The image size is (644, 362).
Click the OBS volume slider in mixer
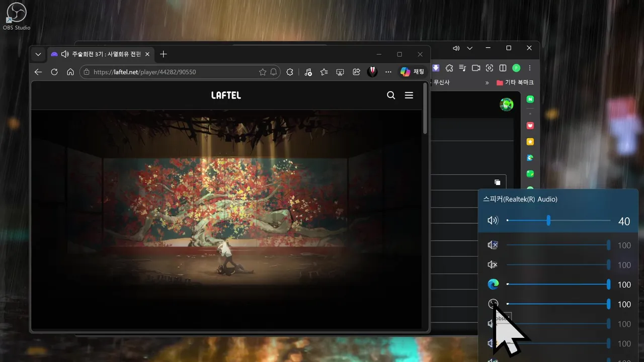point(558,304)
